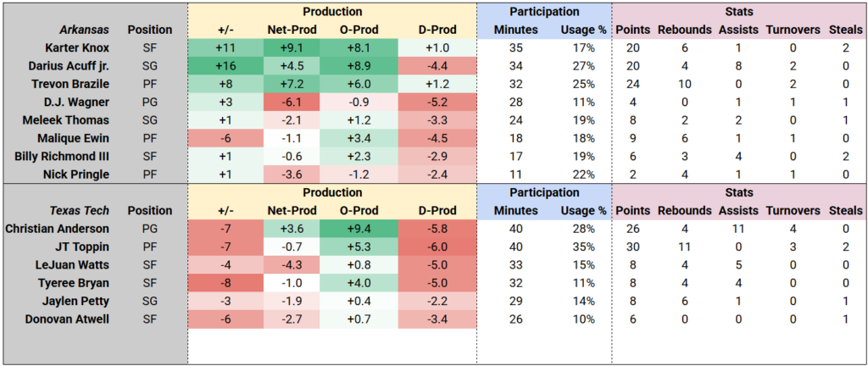868x366 pixels.
Task: Select the Texas Tech team header
Action: tap(75, 211)
